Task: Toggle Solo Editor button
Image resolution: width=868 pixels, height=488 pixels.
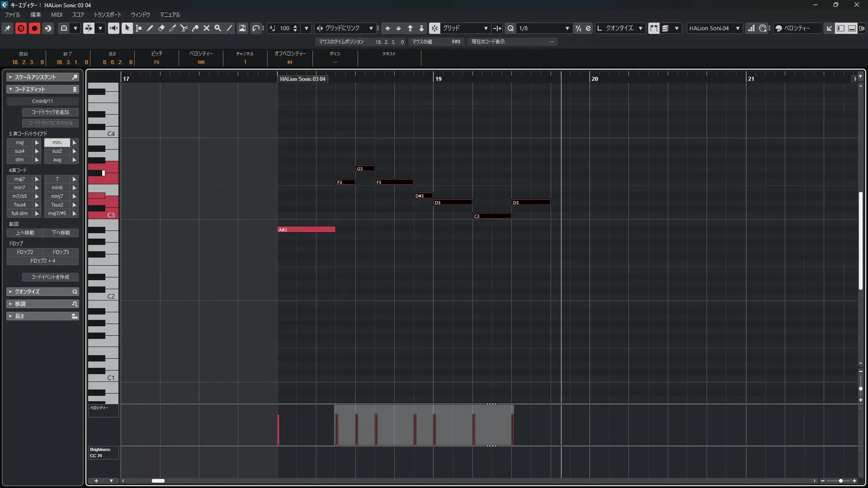Action: click(x=21, y=28)
